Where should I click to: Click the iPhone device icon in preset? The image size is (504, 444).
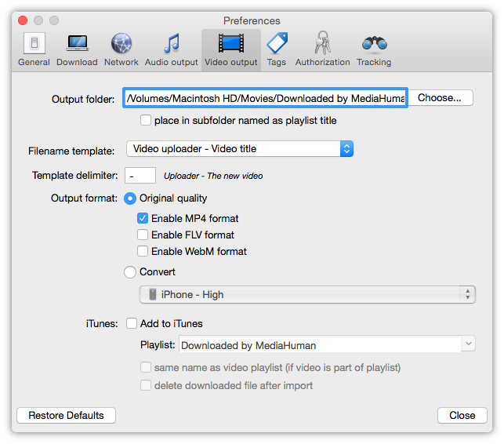coord(153,294)
